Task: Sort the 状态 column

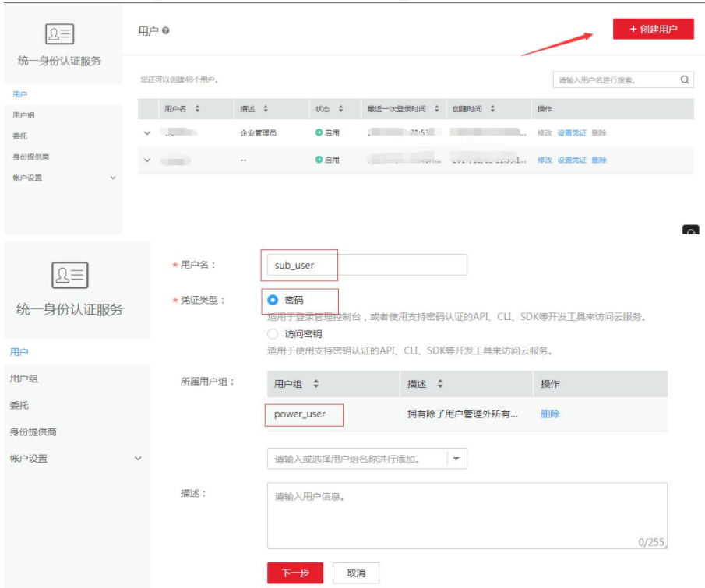Action: pyautogui.click(x=340, y=109)
